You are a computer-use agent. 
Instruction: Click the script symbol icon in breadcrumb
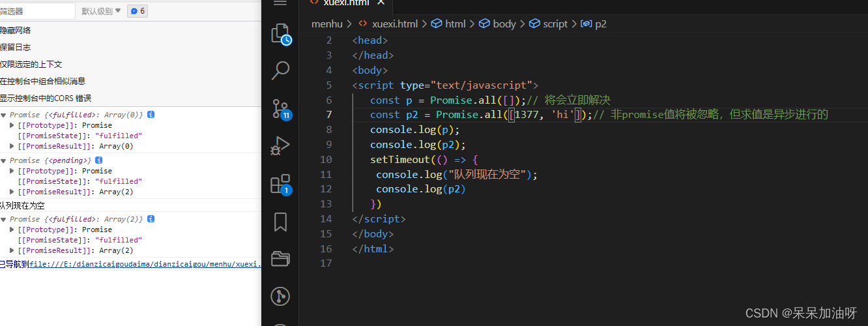(534, 23)
